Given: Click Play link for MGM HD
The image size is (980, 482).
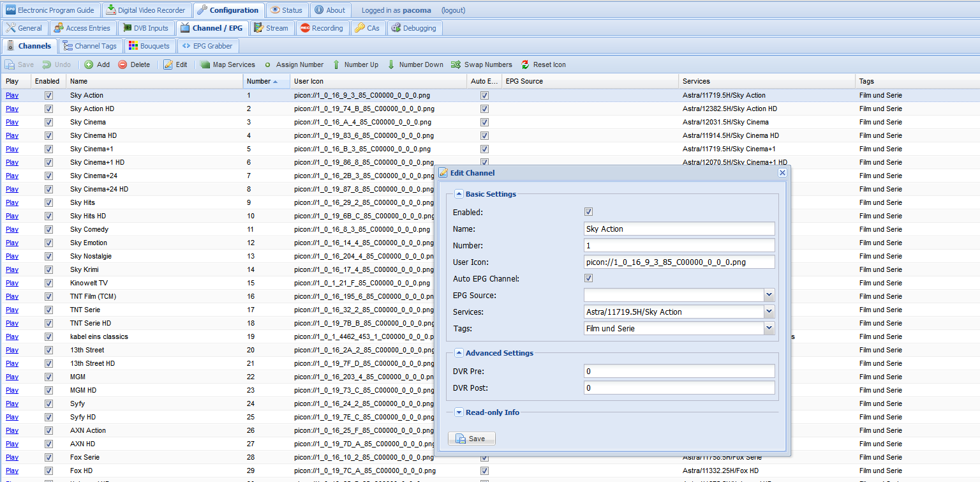Looking at the screenshot, I should (12, 390).
